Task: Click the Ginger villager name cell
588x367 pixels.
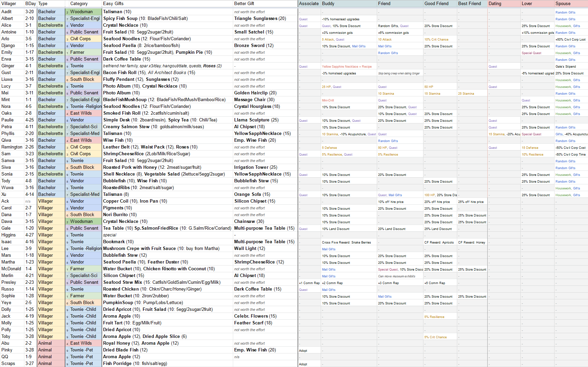Action: click(8, 66)
